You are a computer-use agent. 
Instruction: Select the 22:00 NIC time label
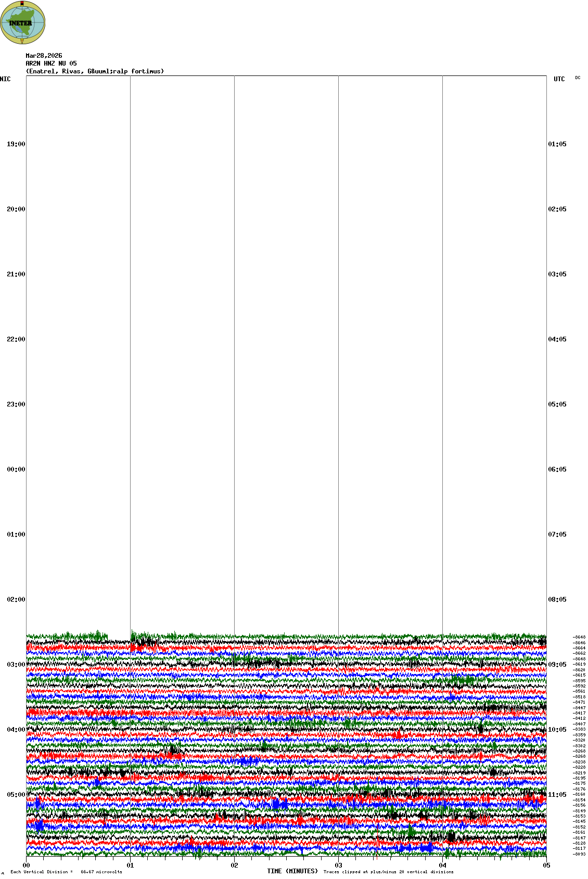16,339
